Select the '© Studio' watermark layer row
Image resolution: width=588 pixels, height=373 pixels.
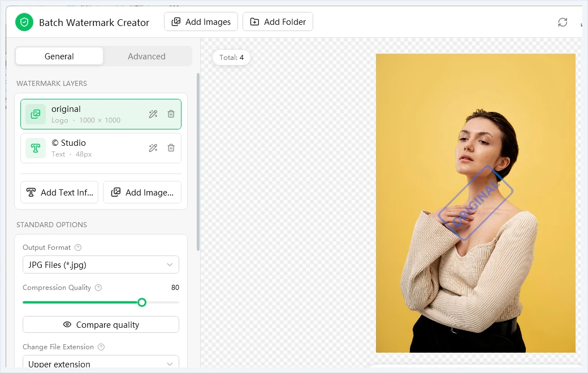101,148
